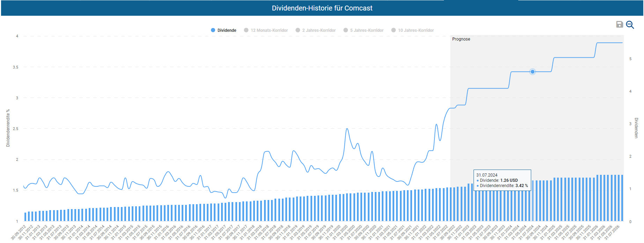Click the save chart floppy disk icon

[x=620, y=24]
